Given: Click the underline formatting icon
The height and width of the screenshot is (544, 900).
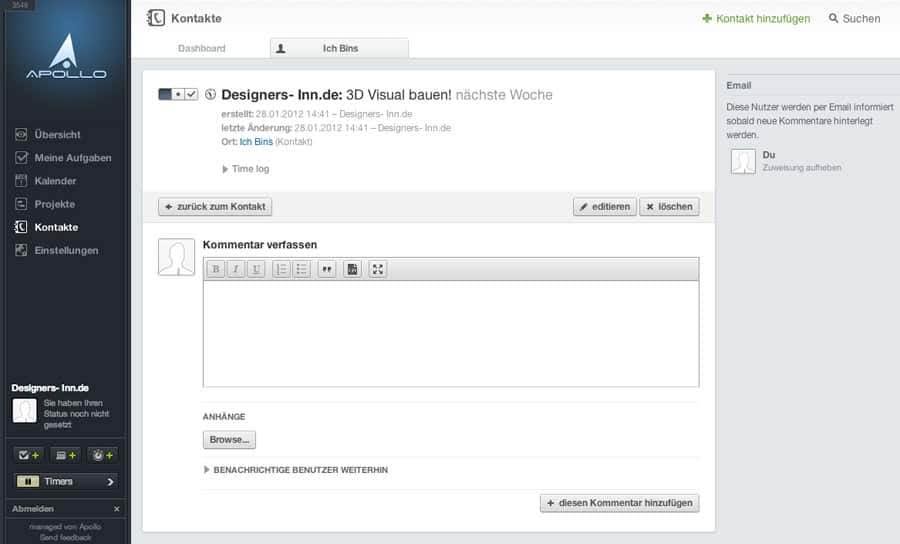Looking at the screenshot, I should [256, 269].
